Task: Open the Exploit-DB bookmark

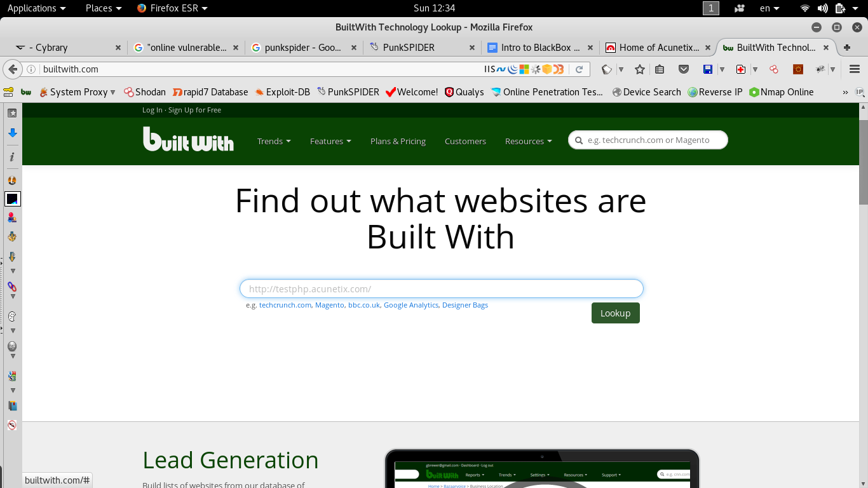Action: (x=283, y=92)
